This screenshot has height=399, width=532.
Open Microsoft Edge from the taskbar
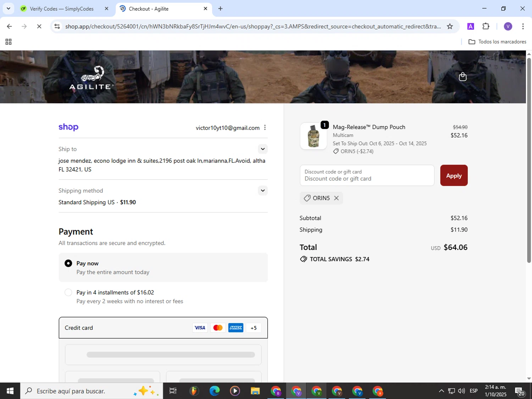214,391
